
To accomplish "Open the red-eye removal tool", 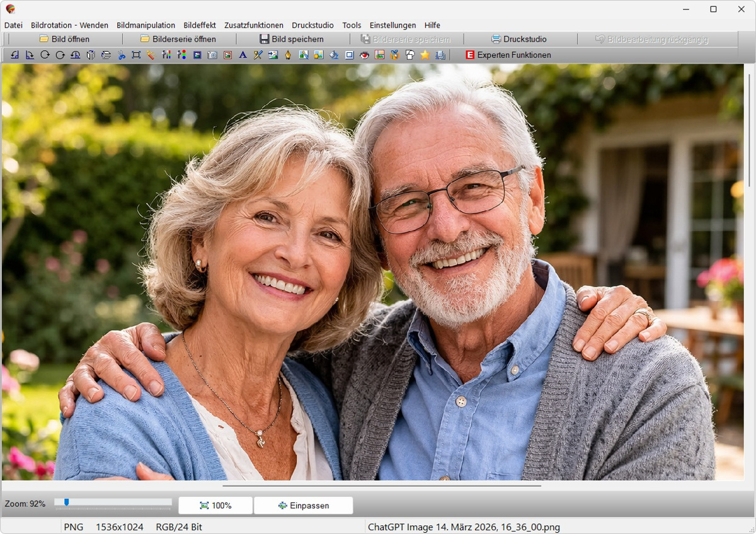I will [x=364, y=55].
